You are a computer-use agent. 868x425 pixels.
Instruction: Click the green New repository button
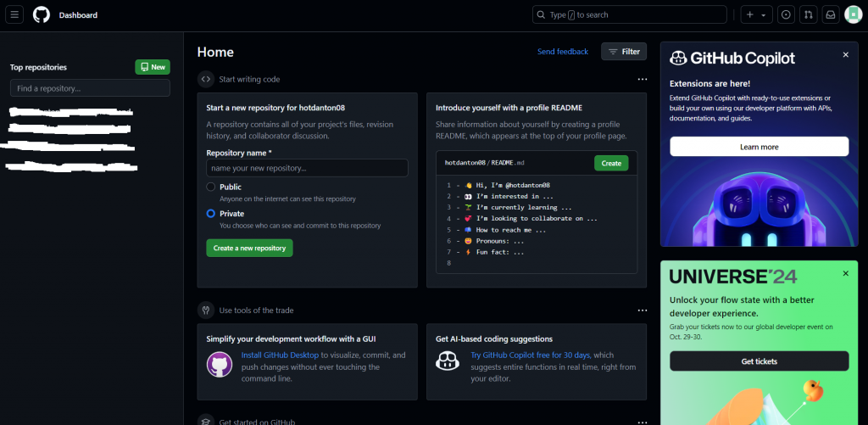[153, 67]
